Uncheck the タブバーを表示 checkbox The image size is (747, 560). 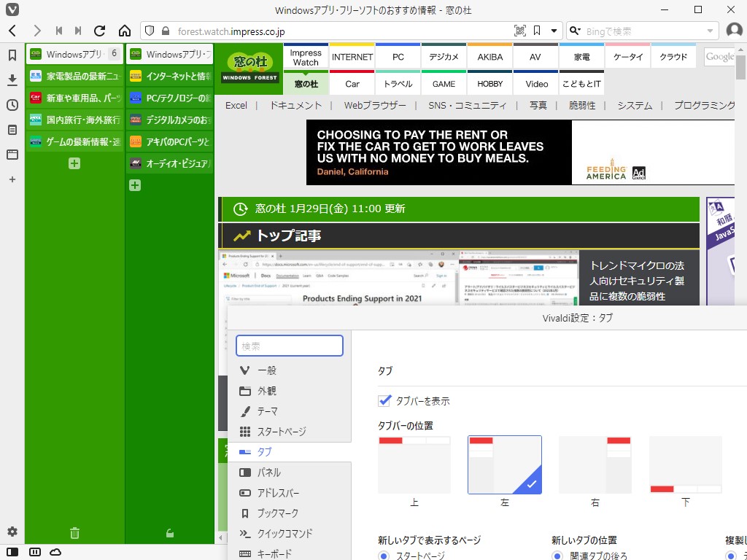(x=383, y=400)
